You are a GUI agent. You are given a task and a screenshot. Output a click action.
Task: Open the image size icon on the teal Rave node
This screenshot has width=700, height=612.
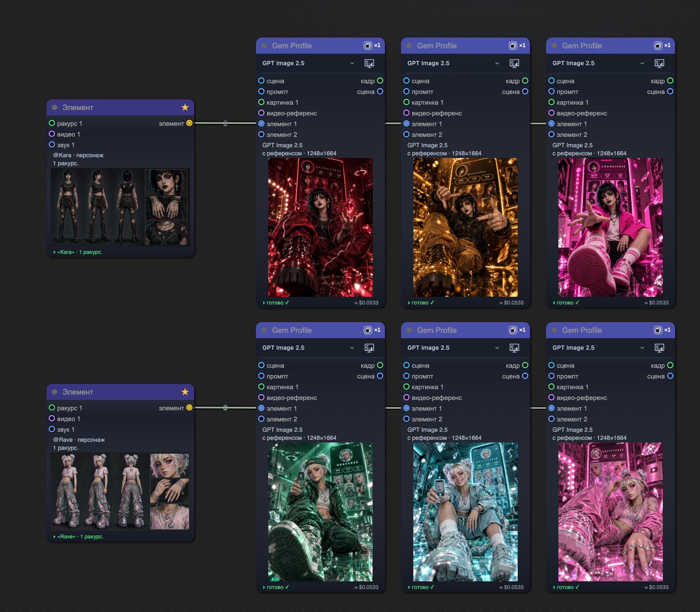514,348
